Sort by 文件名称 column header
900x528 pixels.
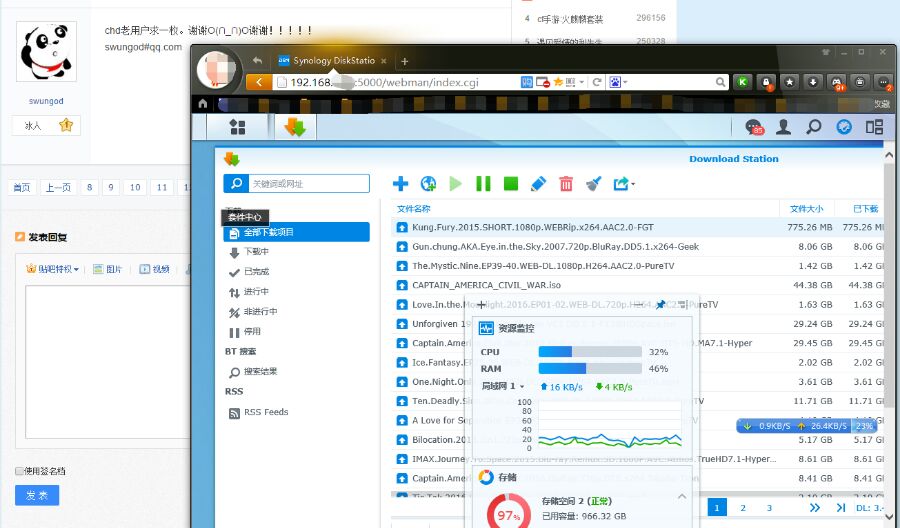413,209
